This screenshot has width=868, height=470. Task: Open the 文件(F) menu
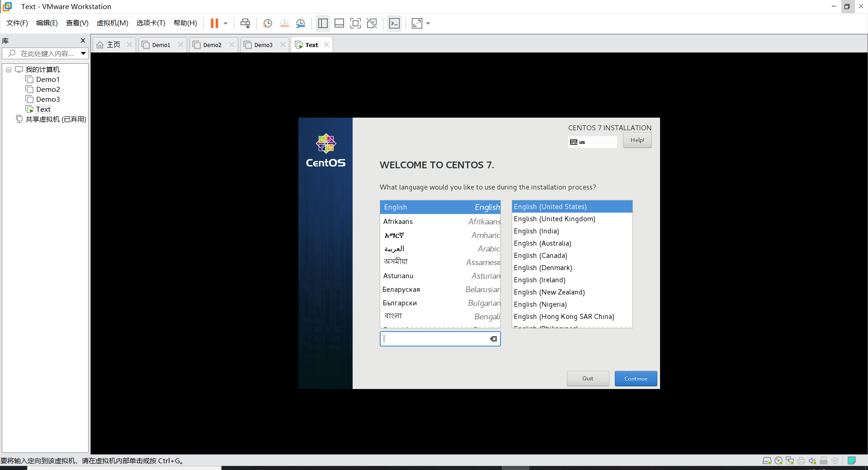[x=17, y=23]
